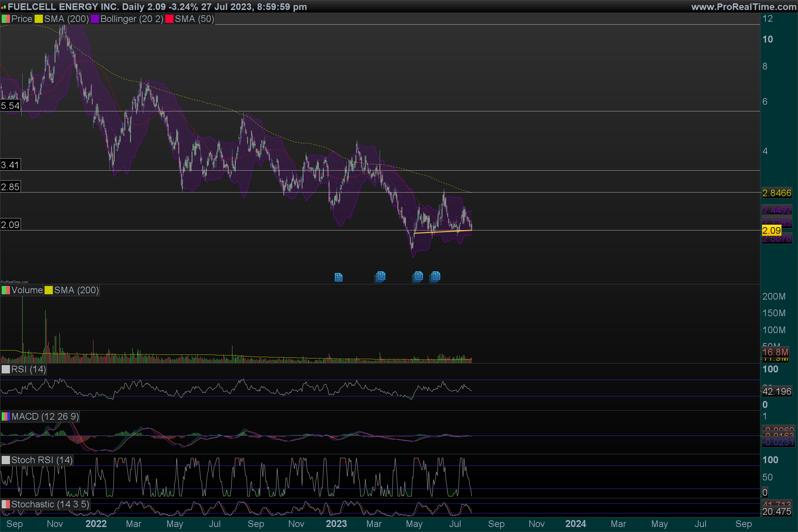798x532 pixels.
Task: Click the red SMA (50) swatch
Action: click(x=169, y=19)
